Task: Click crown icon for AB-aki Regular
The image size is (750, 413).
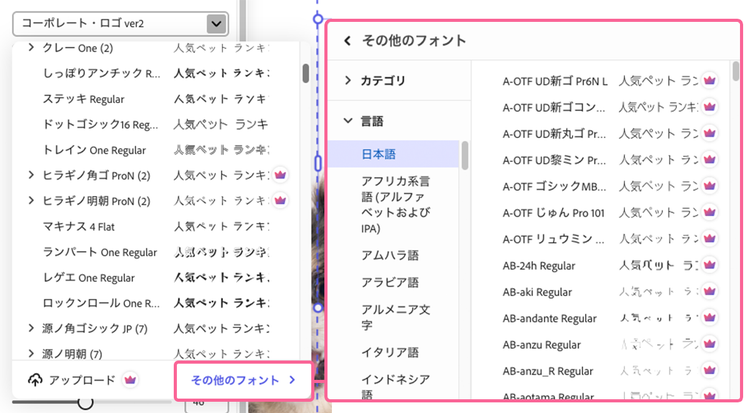Action: [x=710, y=291]
